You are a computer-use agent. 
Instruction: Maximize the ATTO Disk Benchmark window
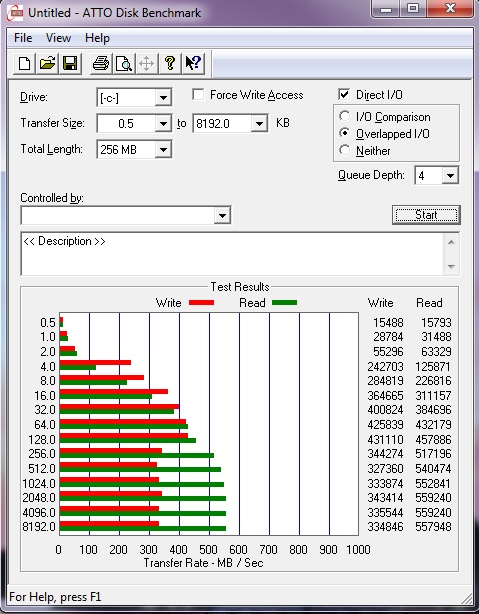click(x=412, y=9)
